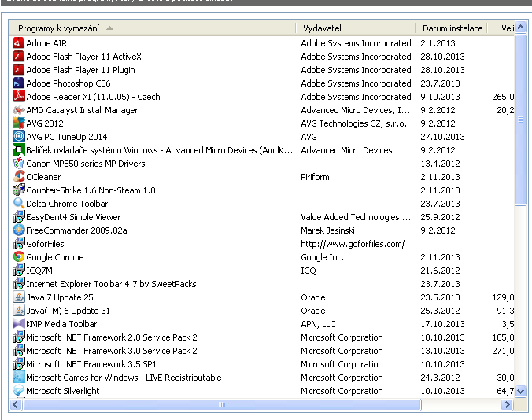This screenshot has width=532, height=420.
Task: Click the EasyDent4 Simple Viewer icon
Action: click(18, 217)
